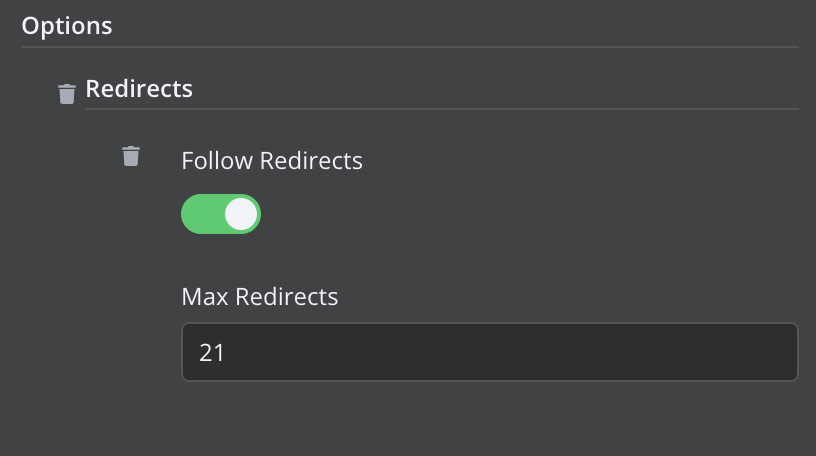The image size is (816, 456).
Task: Trash the Redirects options block
Action: [x=67, y=93]
